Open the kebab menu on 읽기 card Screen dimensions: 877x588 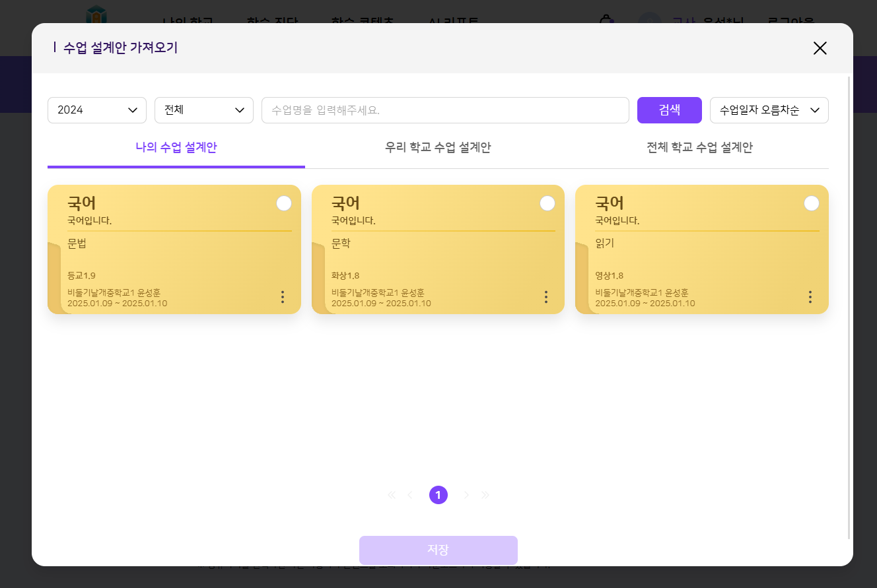click(810, 297)
